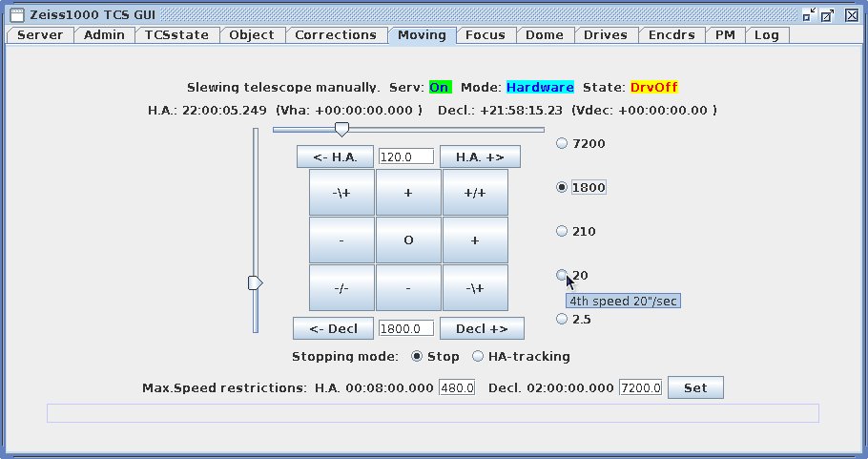Open the Dome tab

(x=544, y=35)
